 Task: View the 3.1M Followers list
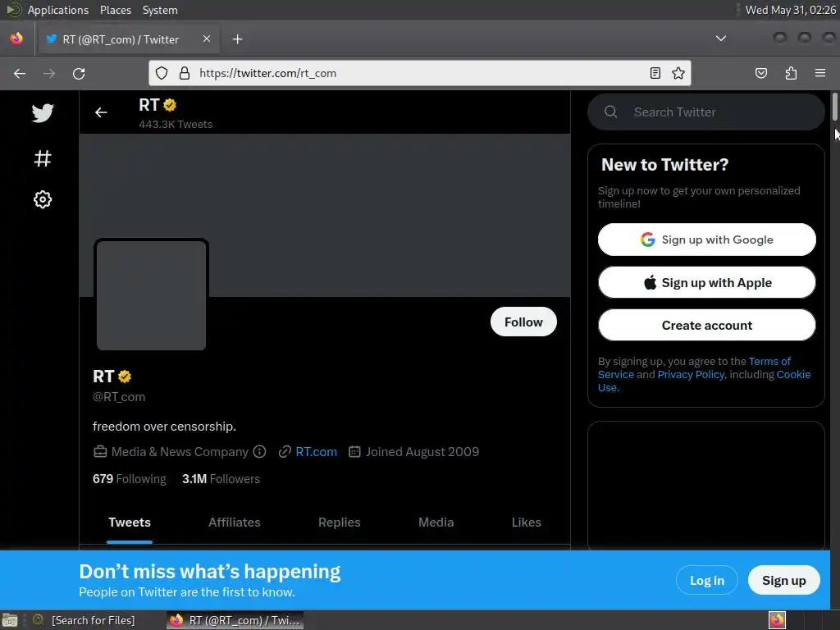coord(221,479)
